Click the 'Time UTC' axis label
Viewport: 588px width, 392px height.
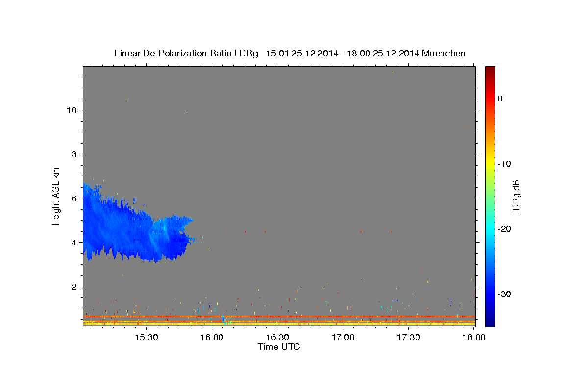click(279, 347)
